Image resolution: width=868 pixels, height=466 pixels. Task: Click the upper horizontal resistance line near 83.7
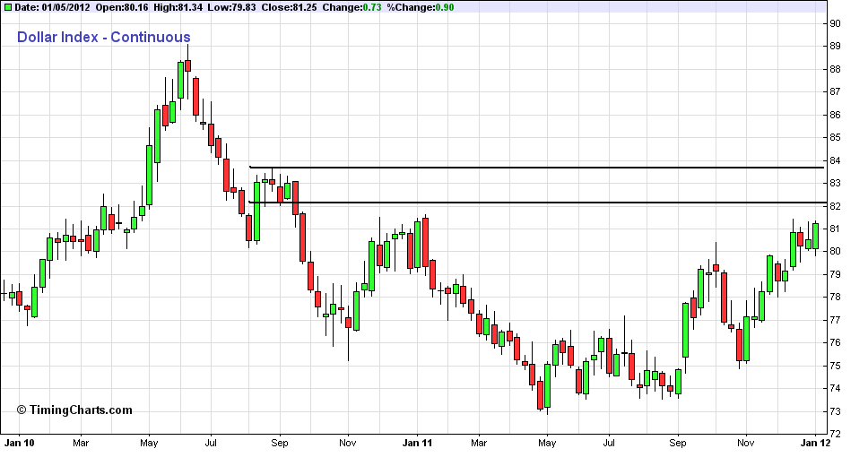coord(536,168)
